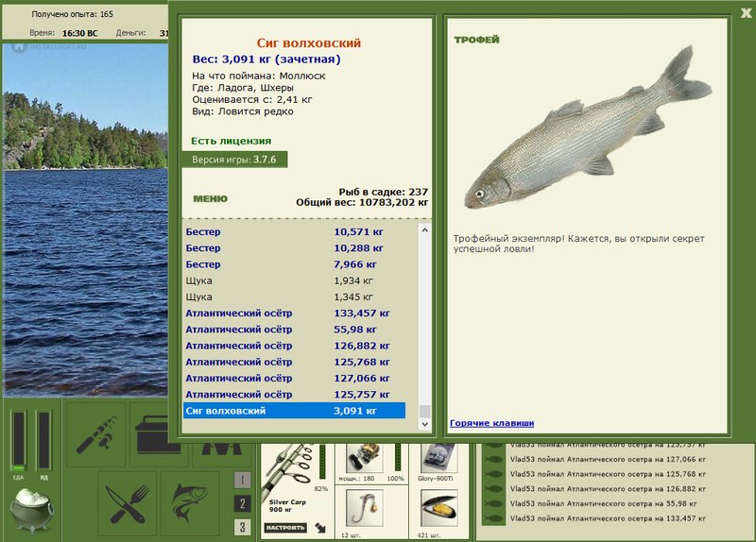
Task: Select Атлантический осётр 125,757 кг row
Action: (294, 395)
